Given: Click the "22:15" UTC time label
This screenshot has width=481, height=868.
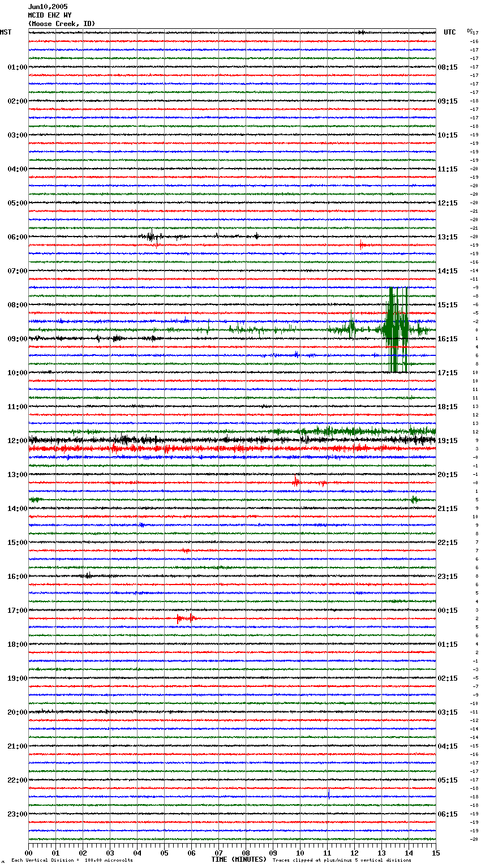Looking at the screenshot, I should [448, 543].
